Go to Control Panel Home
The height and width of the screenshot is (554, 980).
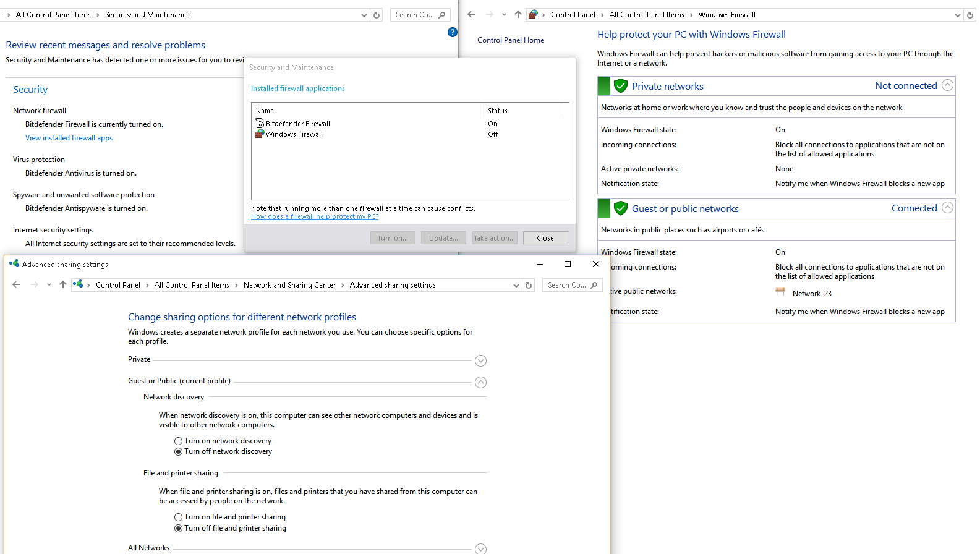(x=511, y=40)
